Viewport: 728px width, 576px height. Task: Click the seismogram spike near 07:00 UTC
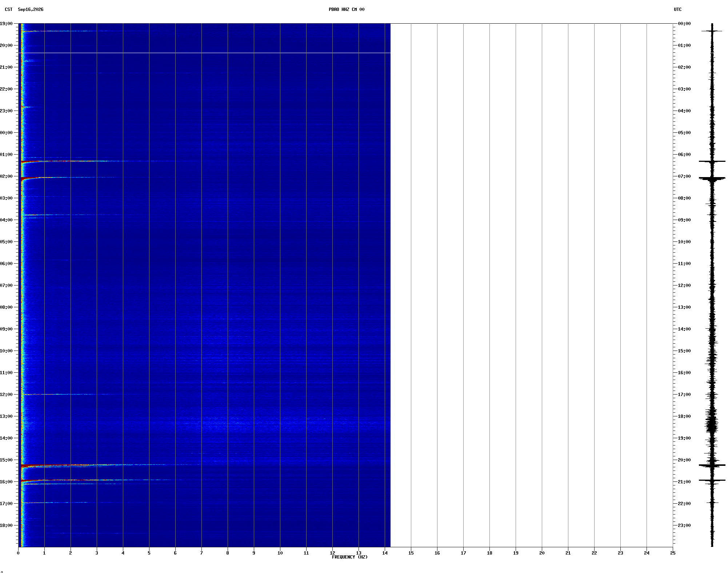pyautogui.click(x=712, y=178)
